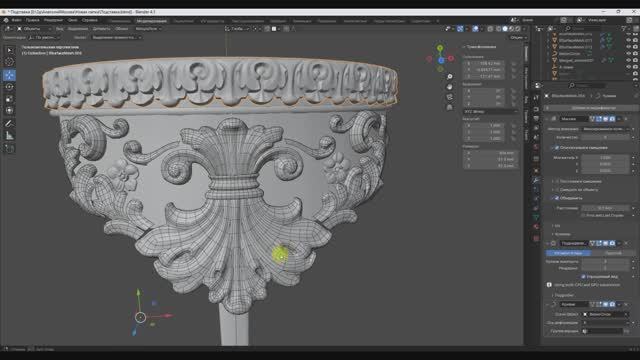Select the Rotate tool
Image resolution: width=640 pixels, height=360 pixels.
point(9,87)
